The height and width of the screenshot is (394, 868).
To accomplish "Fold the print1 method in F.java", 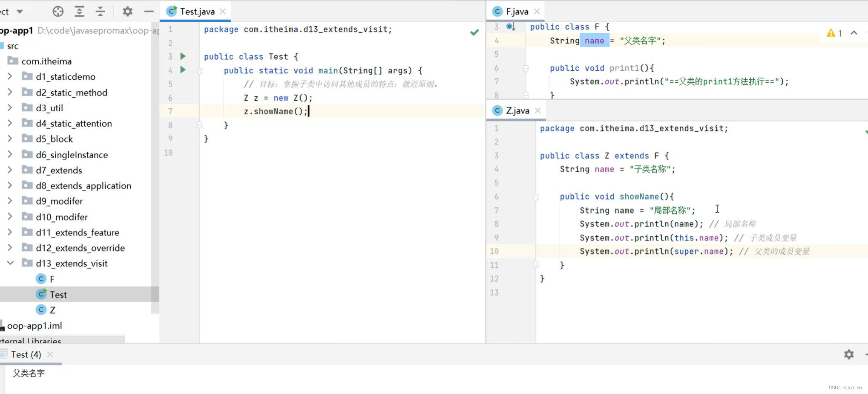I will [x=526, y=68].
